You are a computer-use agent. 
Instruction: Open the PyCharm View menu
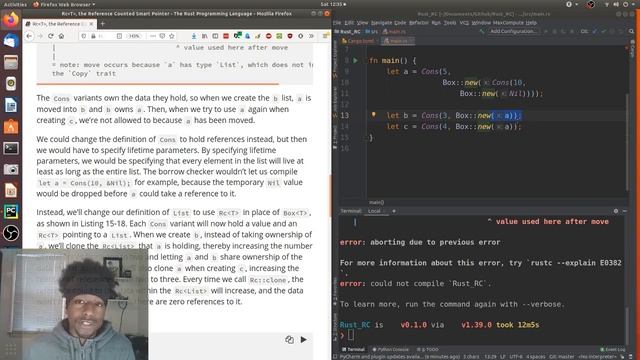coord(362,23)
